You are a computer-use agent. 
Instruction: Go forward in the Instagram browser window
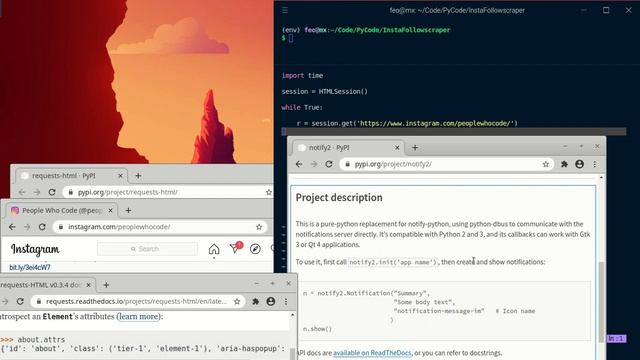click(27, 227)
